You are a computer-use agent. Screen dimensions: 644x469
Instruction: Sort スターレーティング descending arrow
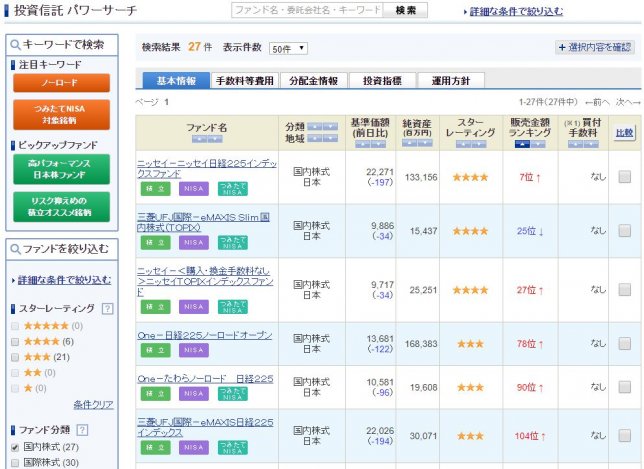[478, 144]
